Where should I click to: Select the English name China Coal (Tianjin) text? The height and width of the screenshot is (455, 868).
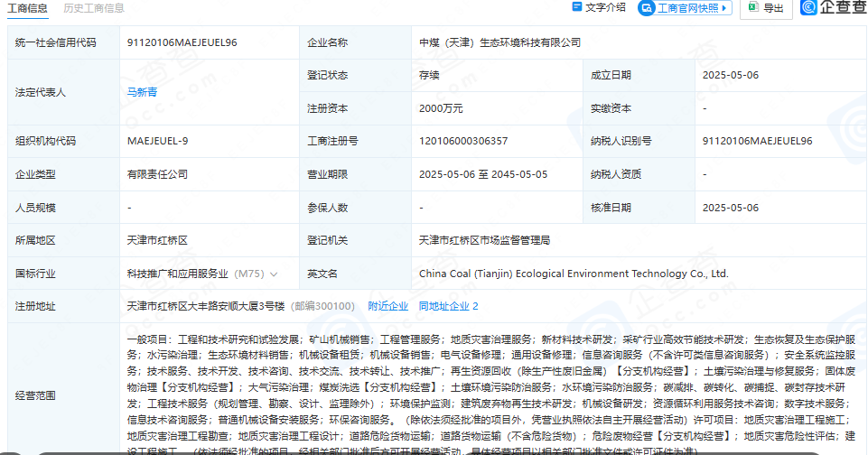[574, 274]
